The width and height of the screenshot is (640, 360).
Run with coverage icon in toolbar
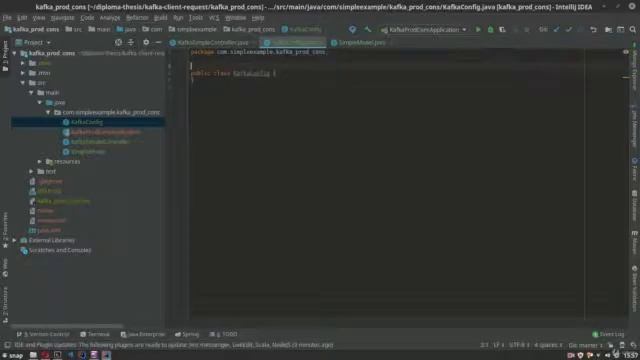tap(502, 29)
